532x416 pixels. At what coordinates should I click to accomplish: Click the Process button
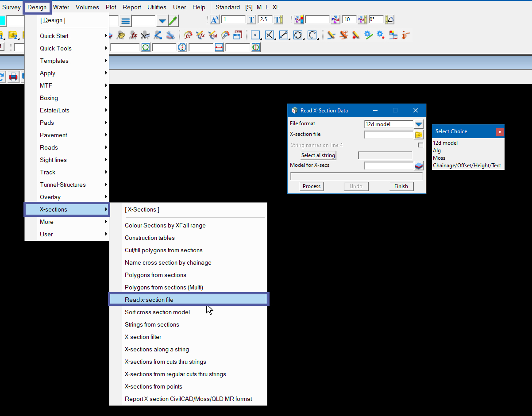[312, 186]
